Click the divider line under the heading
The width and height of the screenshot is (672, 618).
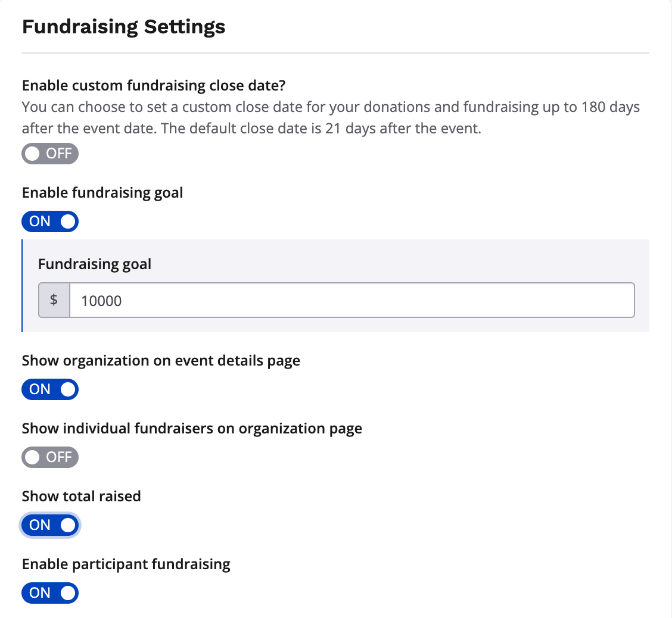(335, 54)
